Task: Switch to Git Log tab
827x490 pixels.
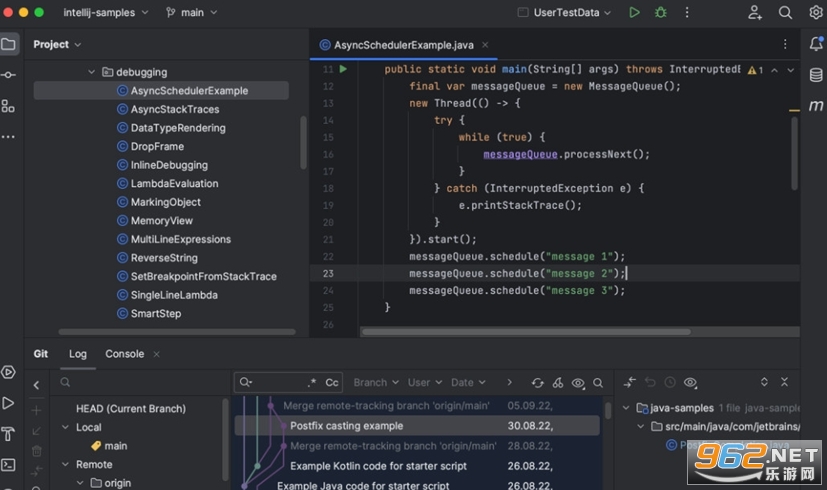Action: click(x=78, y=354)
